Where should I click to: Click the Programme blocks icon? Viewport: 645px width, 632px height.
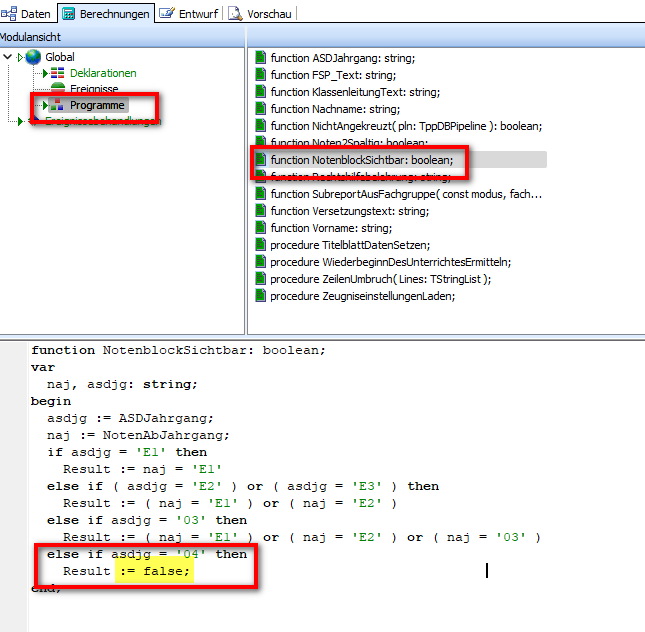point(57,105)
